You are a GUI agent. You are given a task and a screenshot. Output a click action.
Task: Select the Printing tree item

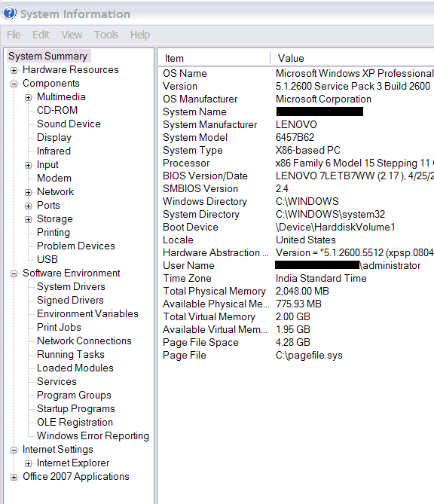53,232
